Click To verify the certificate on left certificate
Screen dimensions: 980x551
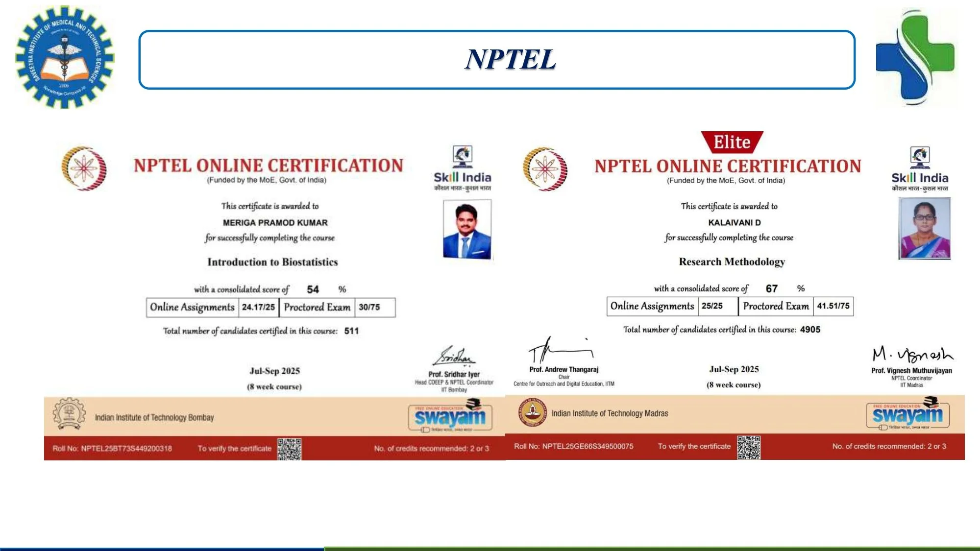235,448
